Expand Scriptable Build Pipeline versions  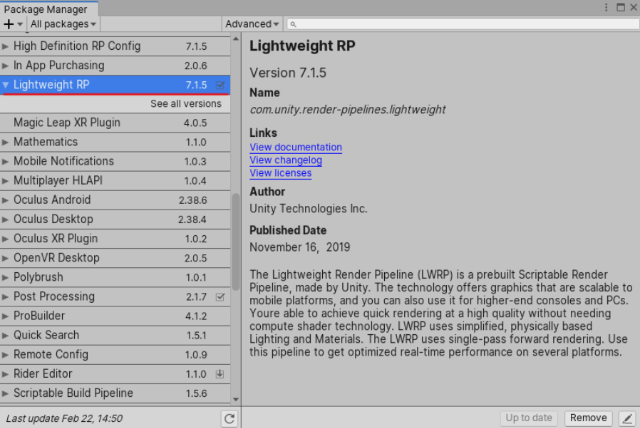[x=5, y=393]
